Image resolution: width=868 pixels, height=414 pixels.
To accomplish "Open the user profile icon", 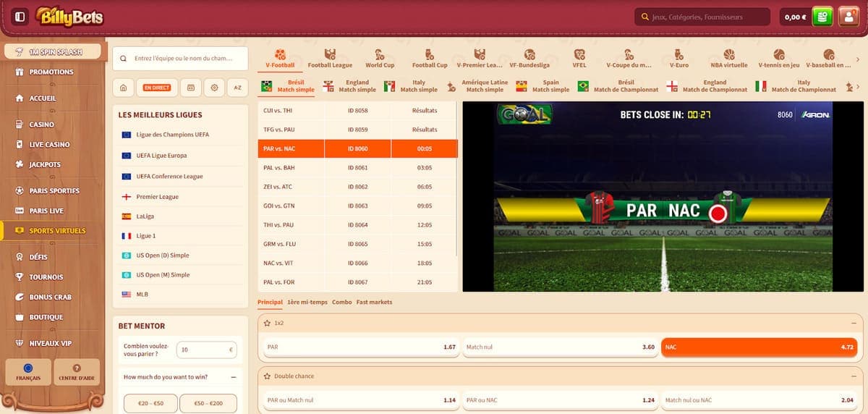I will [x=848, y=17].
